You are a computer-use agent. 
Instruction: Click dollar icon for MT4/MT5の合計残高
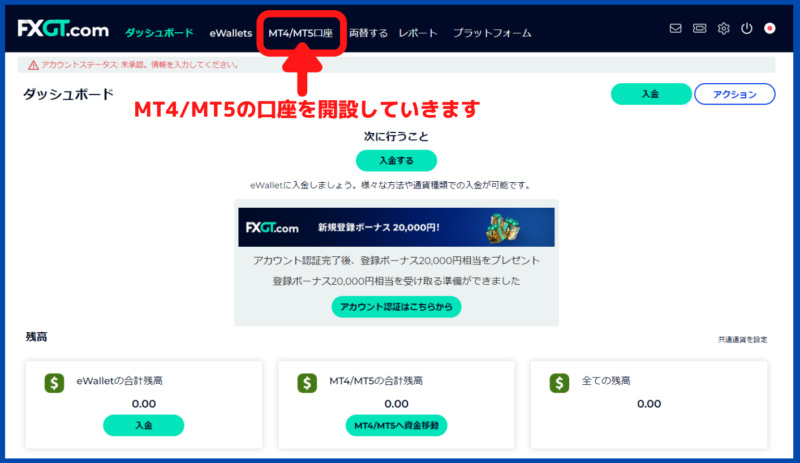pos(307,383)
